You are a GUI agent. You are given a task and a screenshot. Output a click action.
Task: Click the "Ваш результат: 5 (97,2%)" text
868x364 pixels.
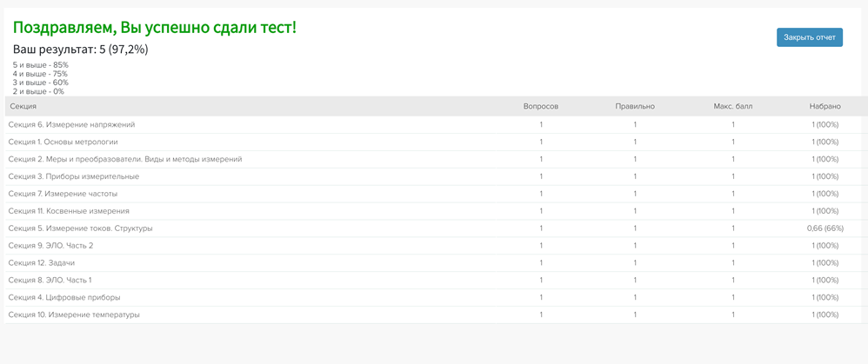[x=80, y=50]
